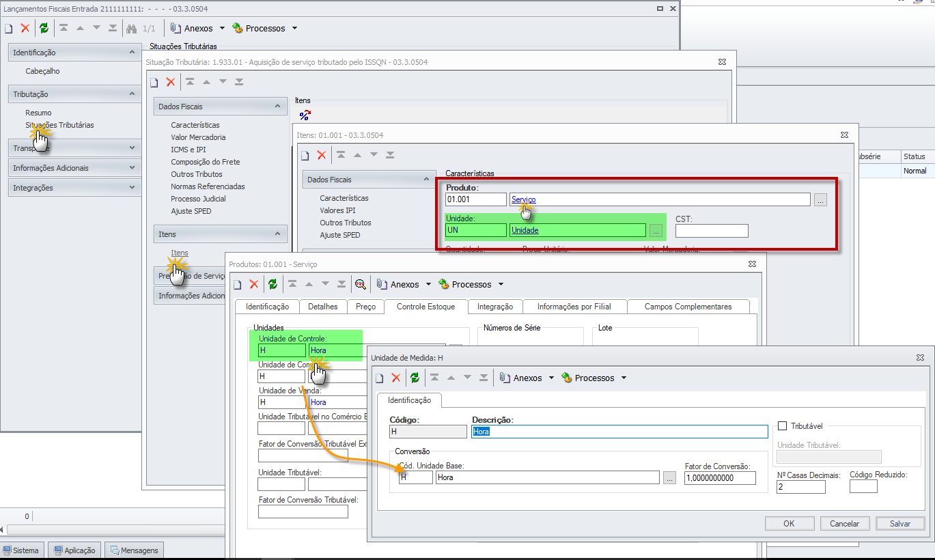
Task: Expand the Integrações section
Action: tap(132, 187)
